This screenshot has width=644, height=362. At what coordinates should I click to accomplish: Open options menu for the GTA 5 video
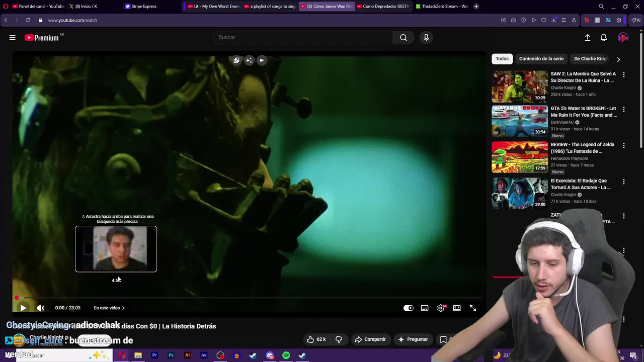[624, 109]
